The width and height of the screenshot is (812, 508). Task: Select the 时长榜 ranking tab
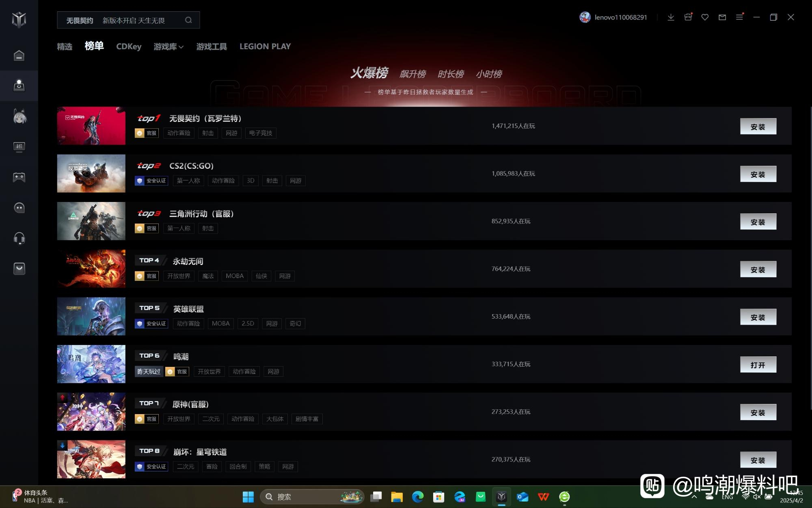pos(451,74)
